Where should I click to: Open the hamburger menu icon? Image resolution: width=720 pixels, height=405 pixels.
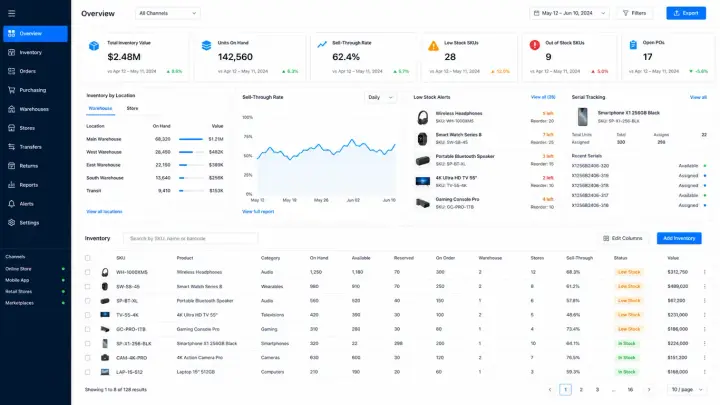(11, 13)
